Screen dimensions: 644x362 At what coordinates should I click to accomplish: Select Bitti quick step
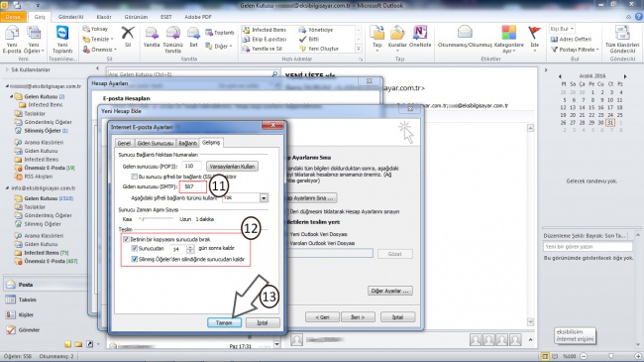pos(309,39)
